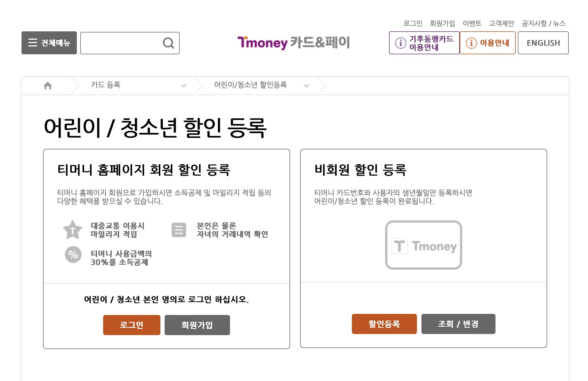Open the 전체메뉴 hamburger menu

(49, 43)
